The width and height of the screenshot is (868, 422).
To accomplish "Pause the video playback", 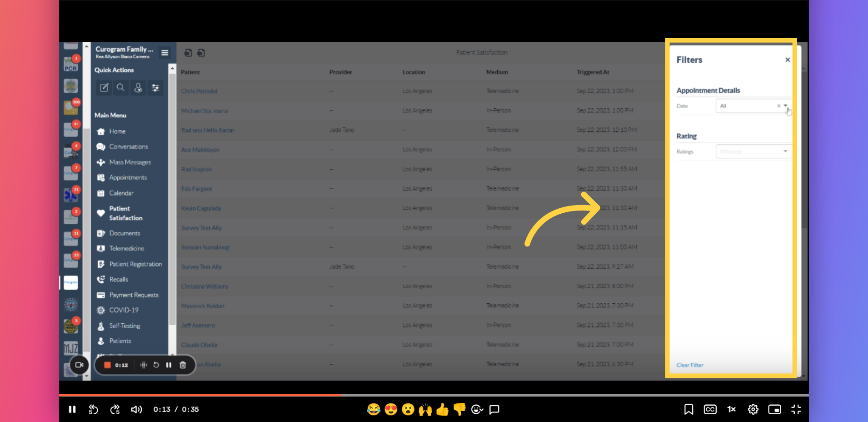I will pos(72,410).
